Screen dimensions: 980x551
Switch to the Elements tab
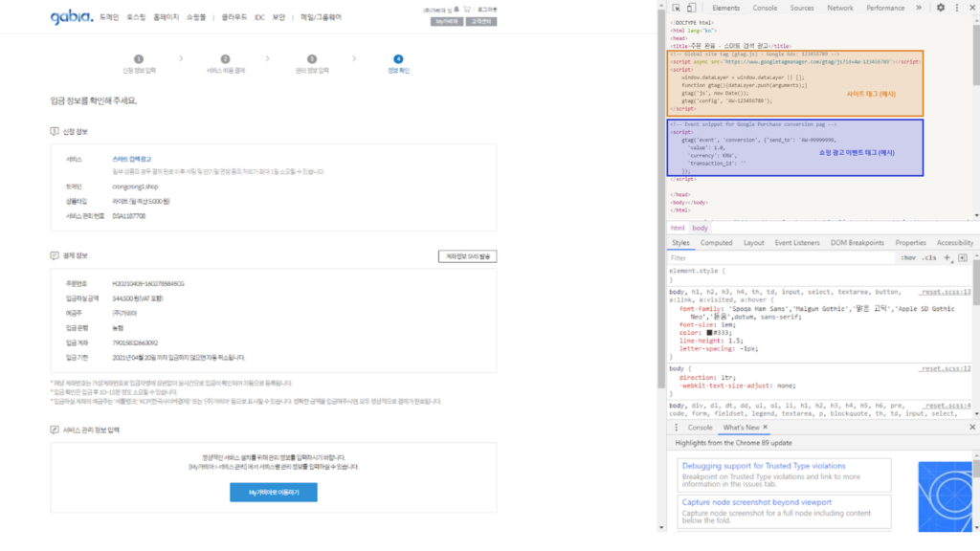coord(725,8)
